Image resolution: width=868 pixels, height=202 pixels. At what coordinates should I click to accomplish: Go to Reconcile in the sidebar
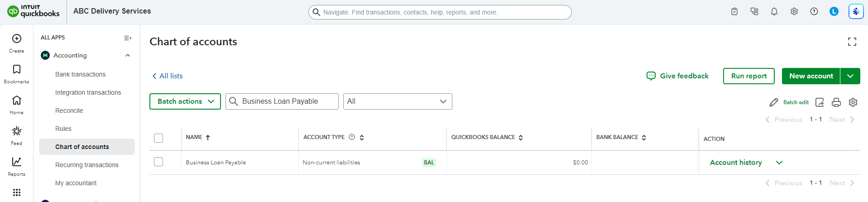point(69,111)
